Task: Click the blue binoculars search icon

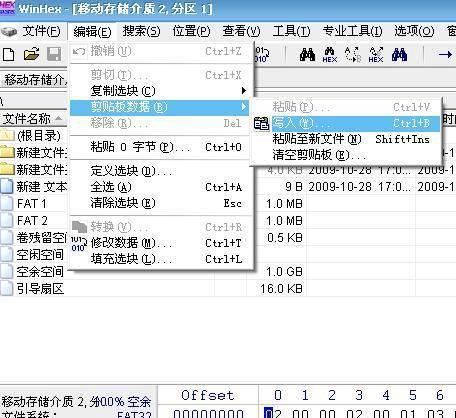Action: click(399, 54)
